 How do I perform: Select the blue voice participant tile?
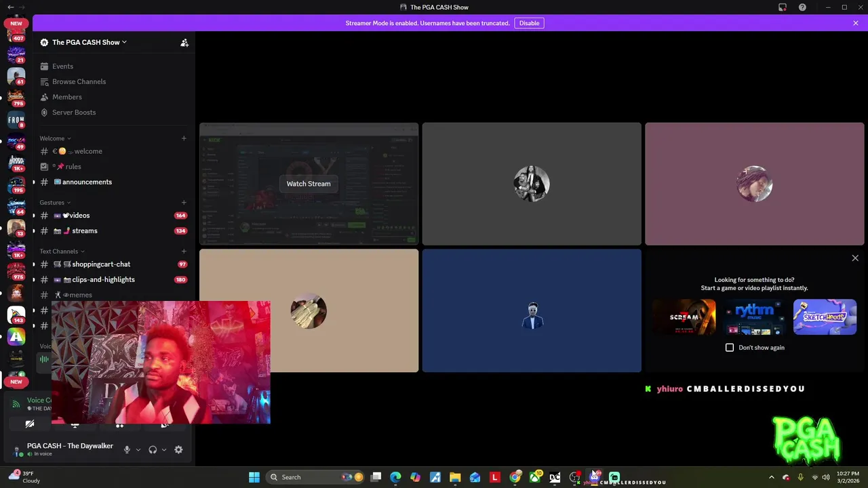coord(532,311)
